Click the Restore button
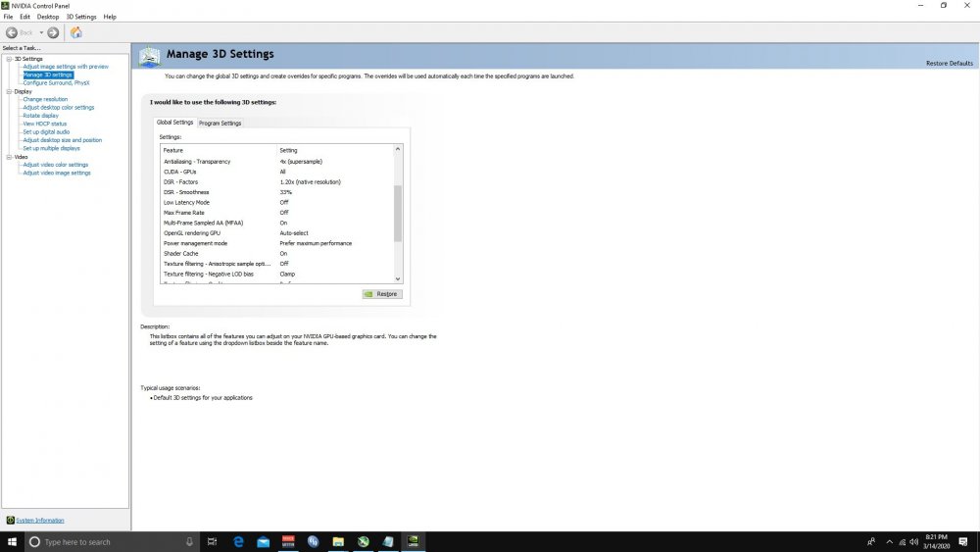Viewport: 980px width, 552px height. coord(382,294)
